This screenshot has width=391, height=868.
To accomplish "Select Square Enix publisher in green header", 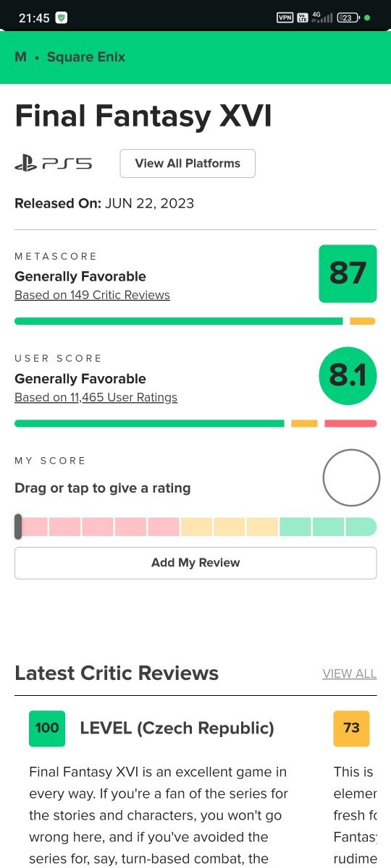I will point(86,57).
